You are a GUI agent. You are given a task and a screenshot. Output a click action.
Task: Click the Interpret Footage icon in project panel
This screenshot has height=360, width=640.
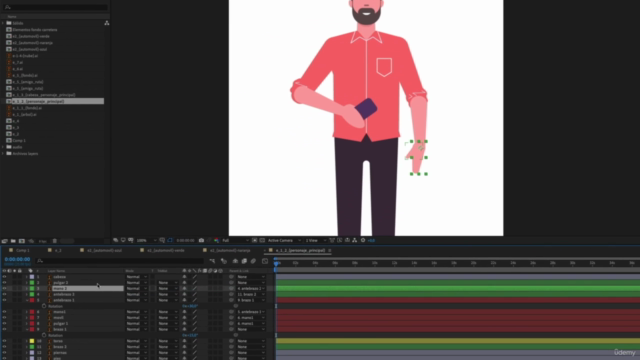click(5, 241)
